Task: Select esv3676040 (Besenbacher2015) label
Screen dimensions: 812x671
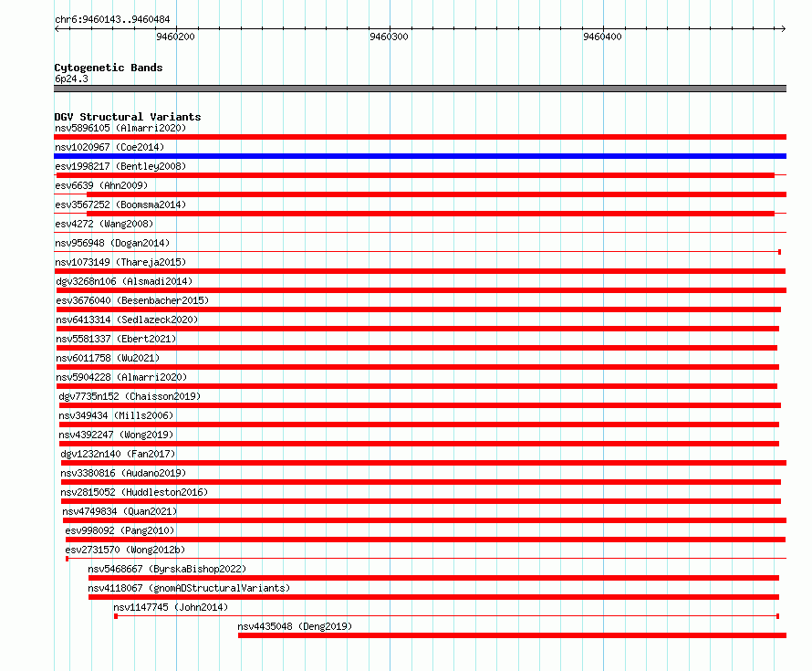Action: [x=132, y=300]
